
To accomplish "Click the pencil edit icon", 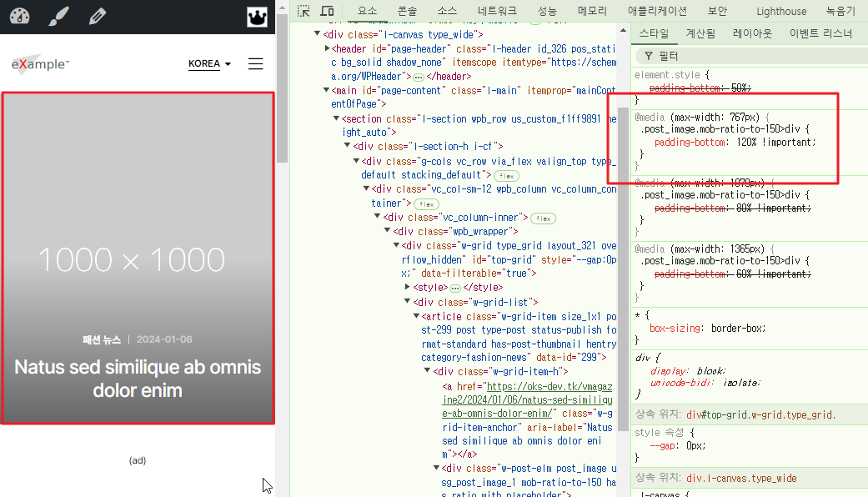I will pos(98,16).
